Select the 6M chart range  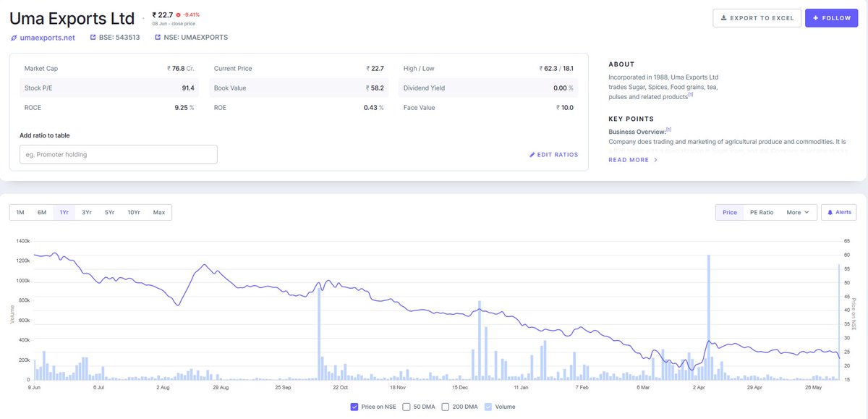tap(42, 212)
